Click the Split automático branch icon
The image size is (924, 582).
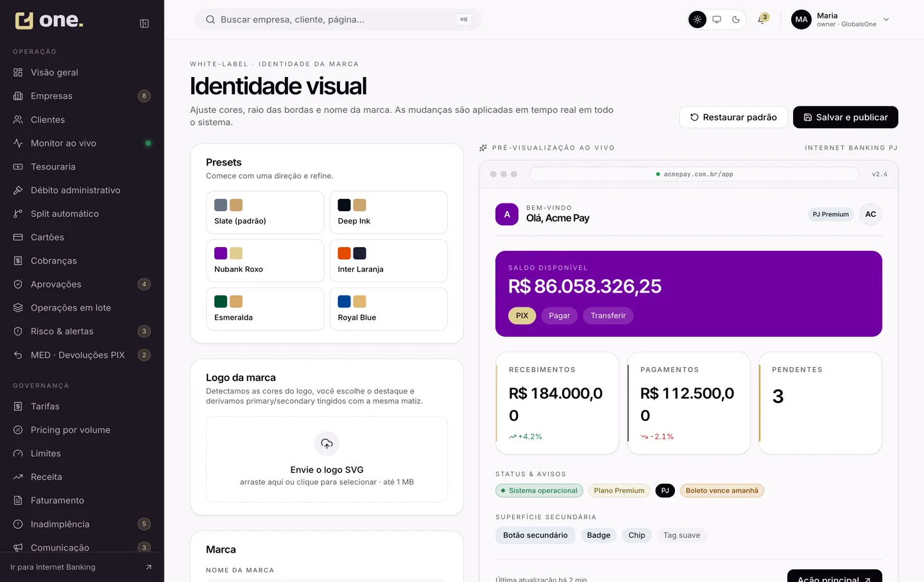tap(18, 214)
